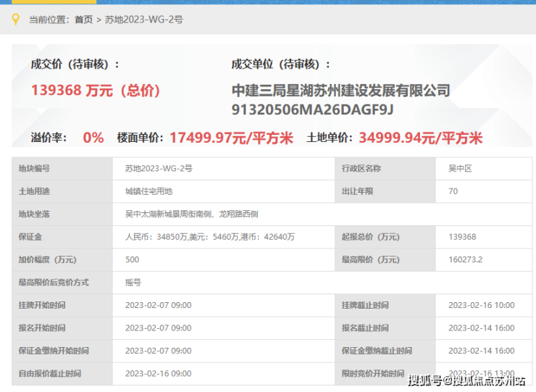Viewport: 536px width, 392px height.
Task: Click the 17499.97元/平方米 floor price
Action: (x=232, y=138)
